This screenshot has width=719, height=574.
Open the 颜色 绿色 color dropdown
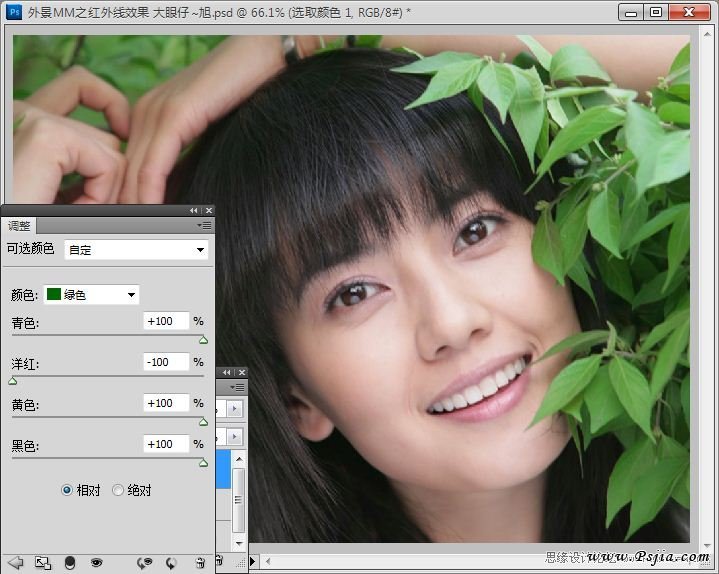click(x=91, y=294)
